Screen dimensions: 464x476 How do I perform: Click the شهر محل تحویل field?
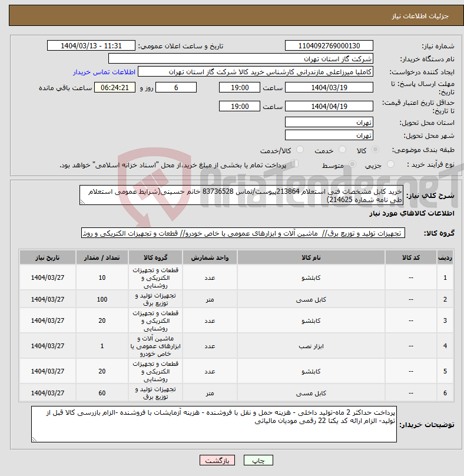[x=329, y=135]
